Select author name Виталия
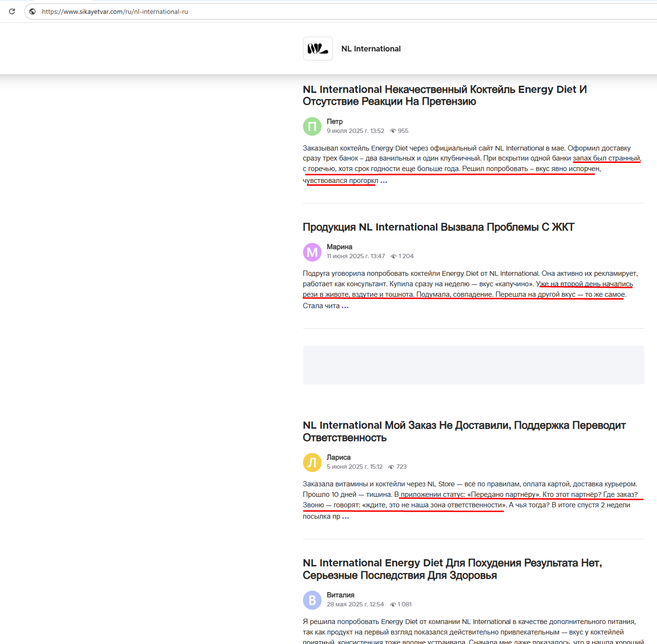The image size is (657, 644). click(341, 595)
